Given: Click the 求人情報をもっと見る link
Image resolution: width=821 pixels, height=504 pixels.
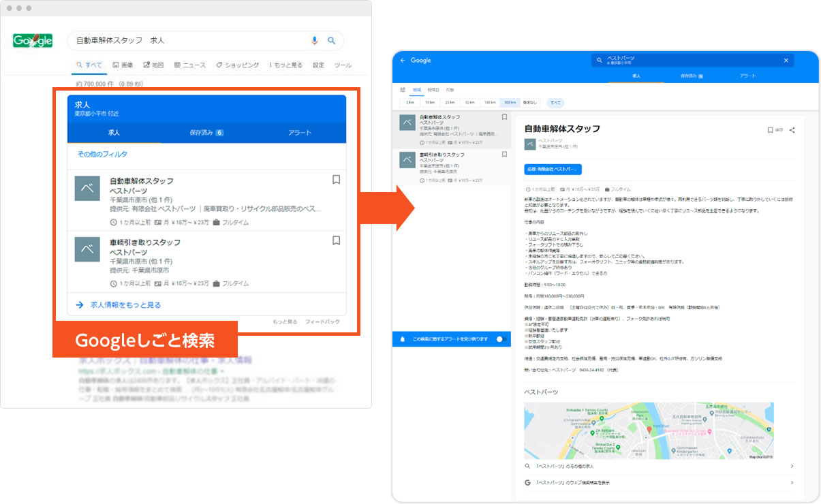Looking at the screenshot, I should [x=125, y=305].
